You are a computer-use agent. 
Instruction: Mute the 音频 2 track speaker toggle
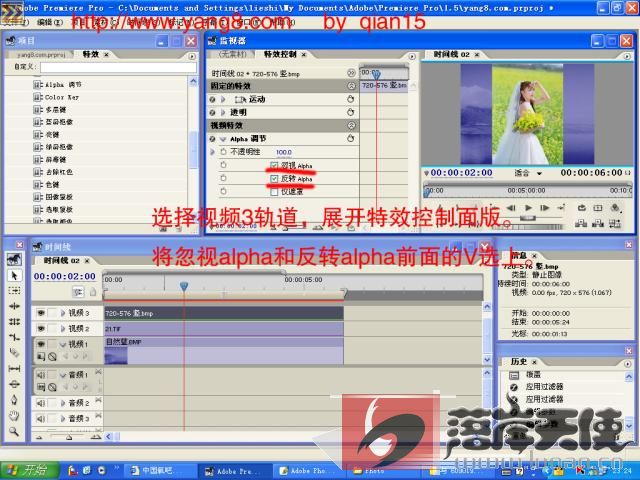point(41,403)
